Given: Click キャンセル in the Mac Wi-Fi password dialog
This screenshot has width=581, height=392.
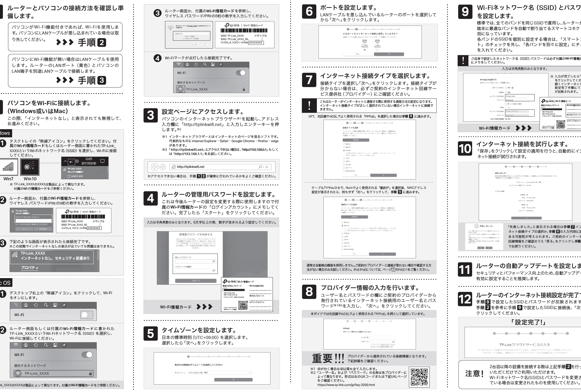Looking at the screenshot, I should [195, 45].
